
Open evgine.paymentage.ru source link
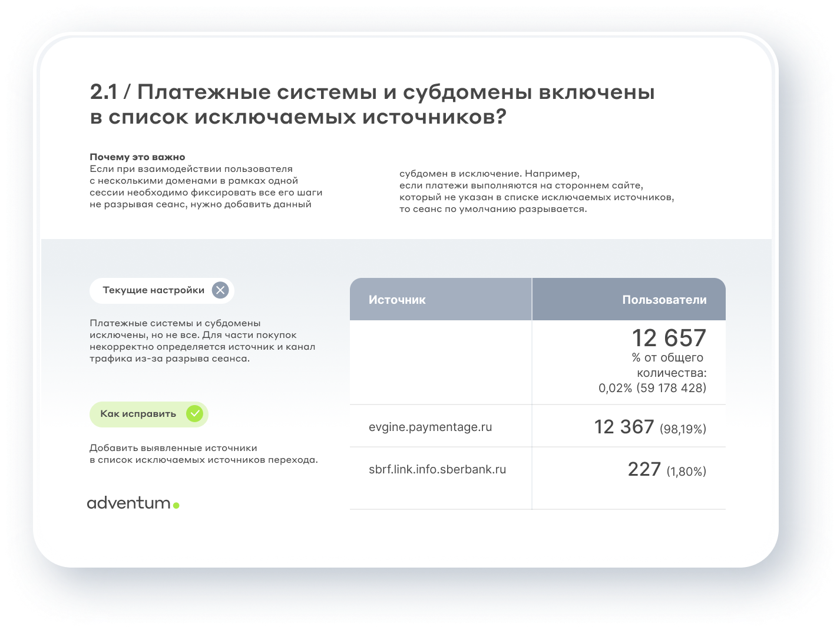[x=431, y=426]
